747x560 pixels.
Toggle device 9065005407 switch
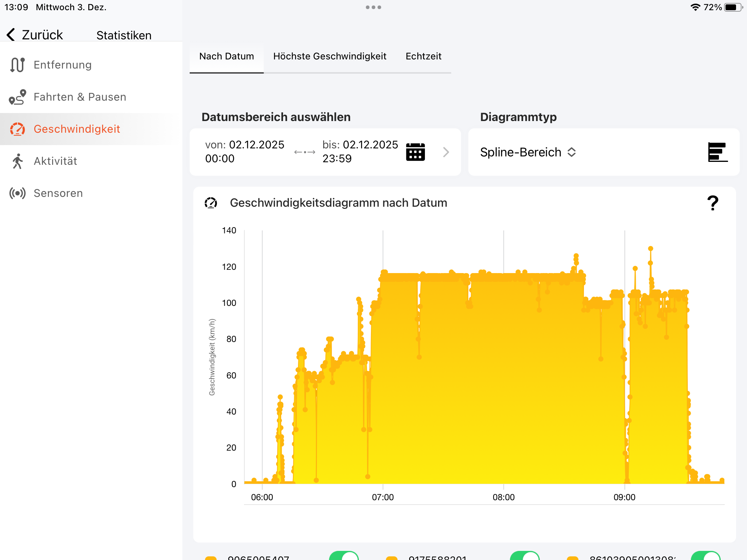tap(344, 556)
